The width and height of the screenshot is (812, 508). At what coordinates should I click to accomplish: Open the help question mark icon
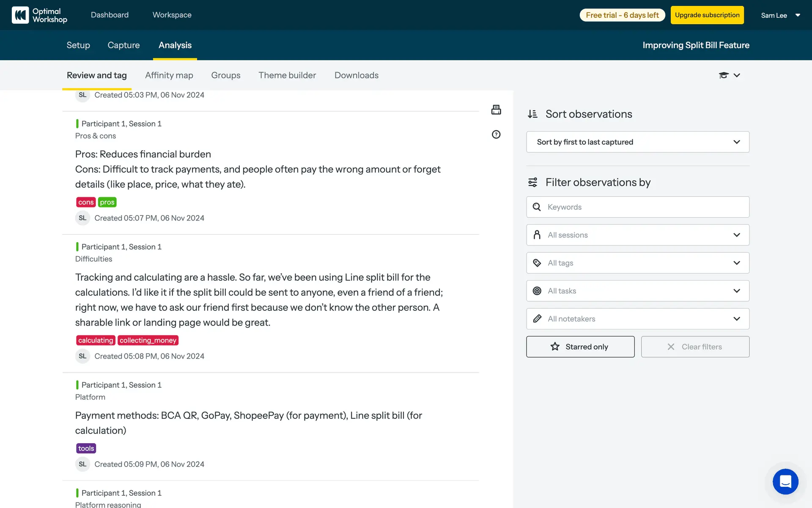coord(496,135)
